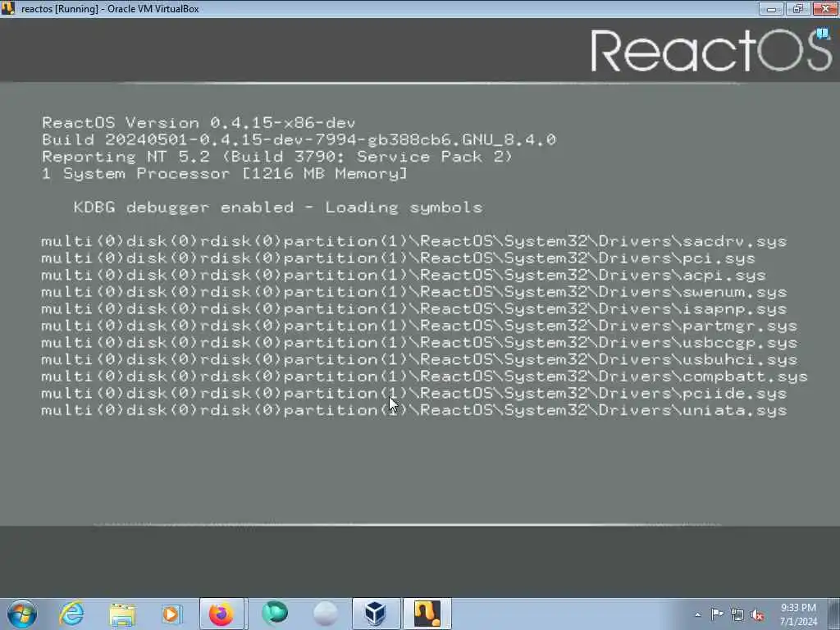Click the compbatt.sys driver line

[424, 377]
